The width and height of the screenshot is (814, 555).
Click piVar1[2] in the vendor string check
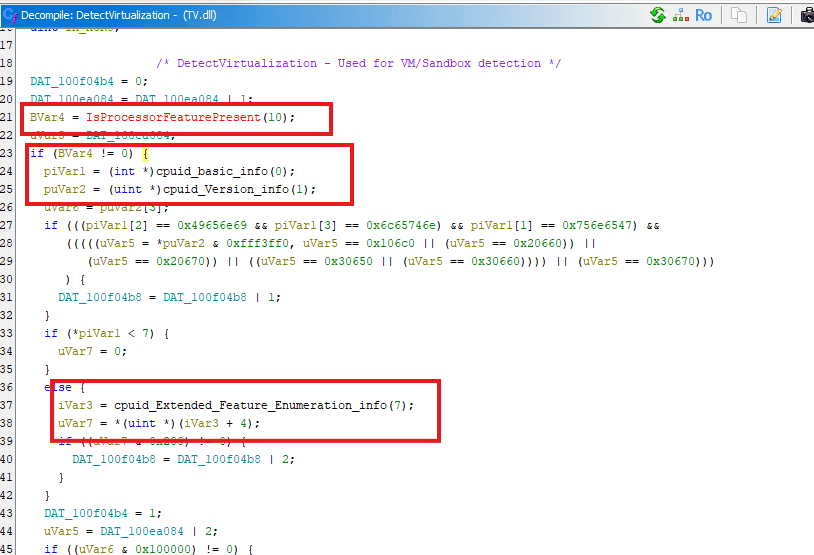click(x=117, y=225)
